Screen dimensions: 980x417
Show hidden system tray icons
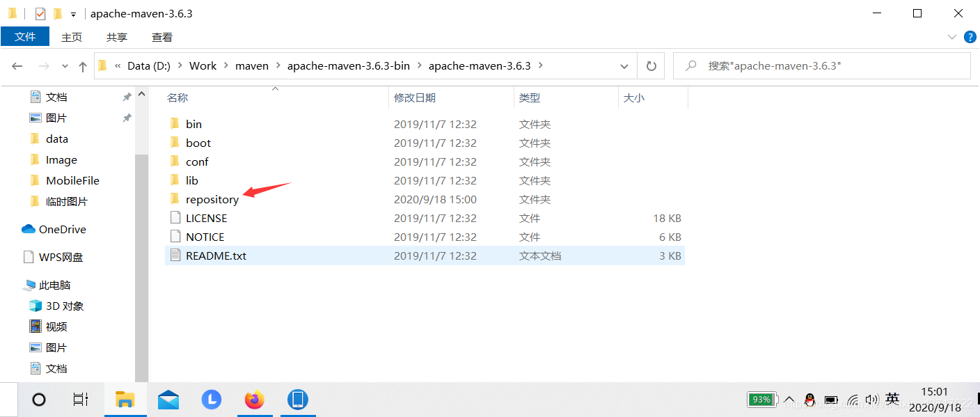(x=789, y=400)
